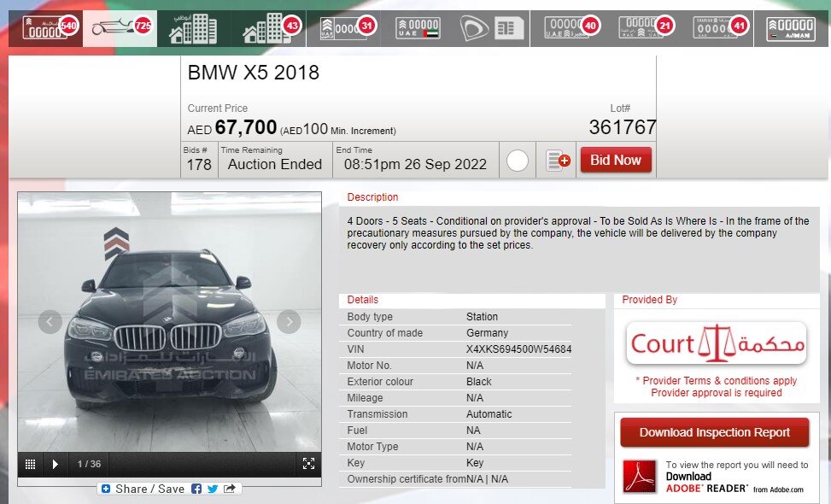Viewport: 831px width, 504px height.
Task: Toggle the round white selector beside Bid Now
Action: pos(518,161)
